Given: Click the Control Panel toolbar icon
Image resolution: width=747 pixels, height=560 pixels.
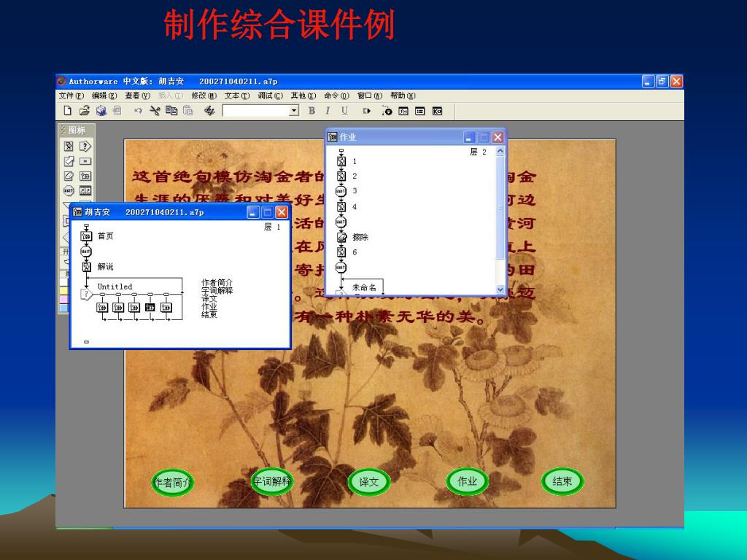Looking at the screenshot, I should 387,111.
